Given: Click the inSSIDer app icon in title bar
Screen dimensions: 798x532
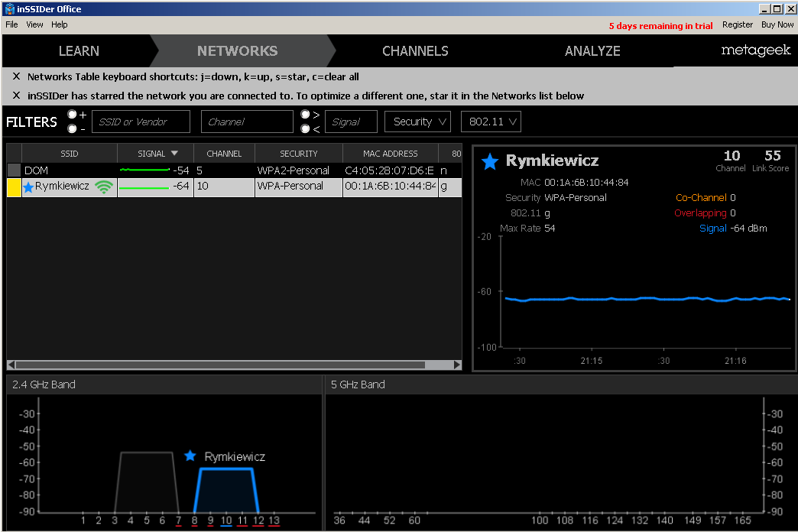Looking at the screenshot, I should [x=10, y=8].
